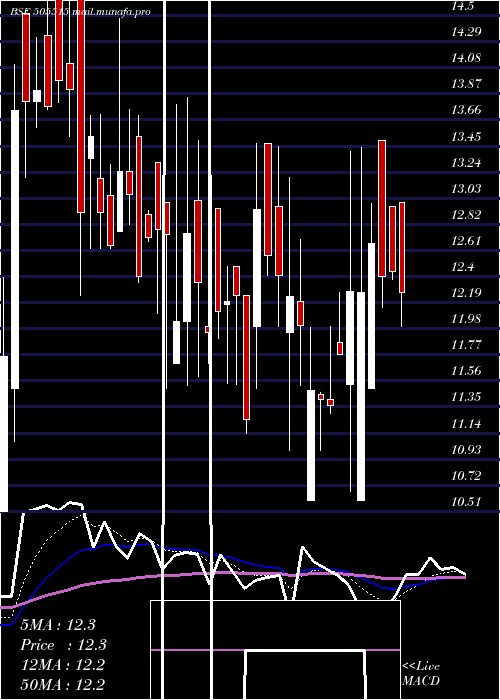Click the 13.24 price label

pyautogui.click(x=467, y=162)
